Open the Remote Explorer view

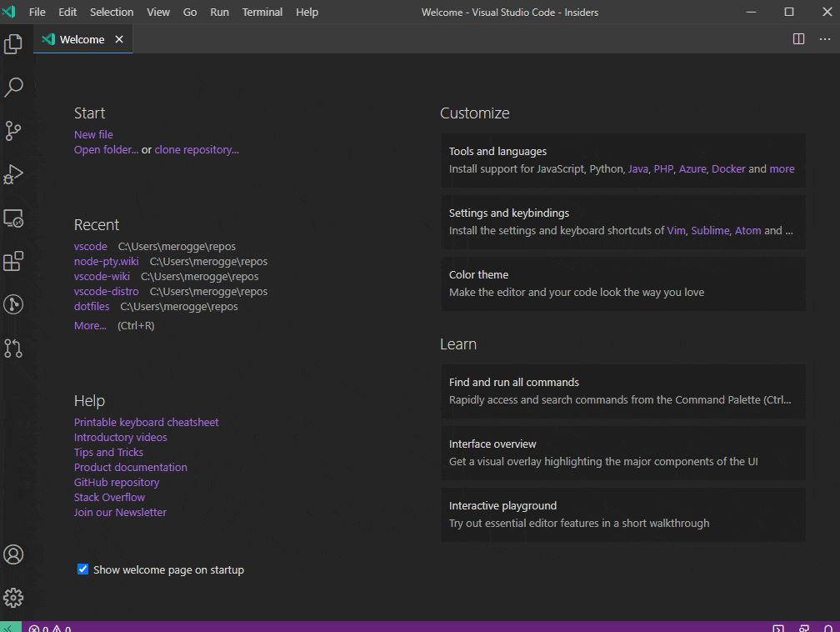pyautogui.click(x=13, y=218)
